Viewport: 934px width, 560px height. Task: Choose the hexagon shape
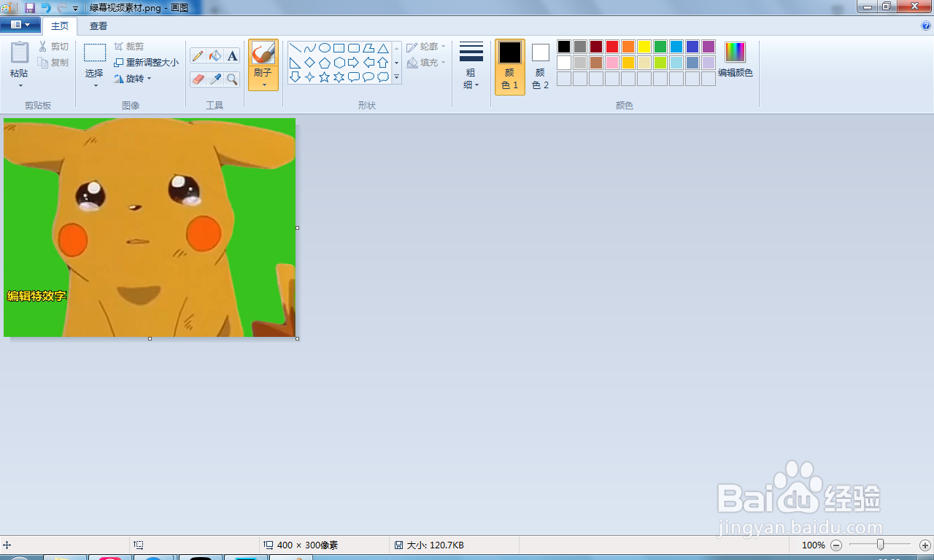click(339, 63)
